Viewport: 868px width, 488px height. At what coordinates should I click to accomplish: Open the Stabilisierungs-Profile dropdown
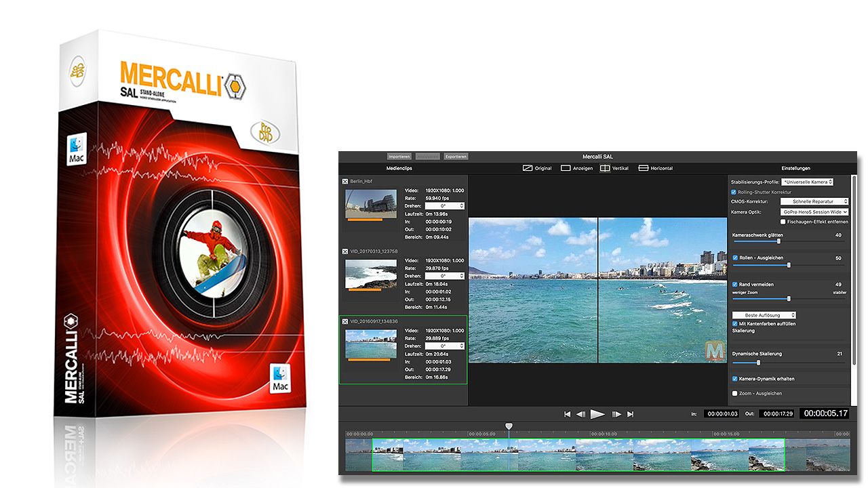(x=807, y=182)
